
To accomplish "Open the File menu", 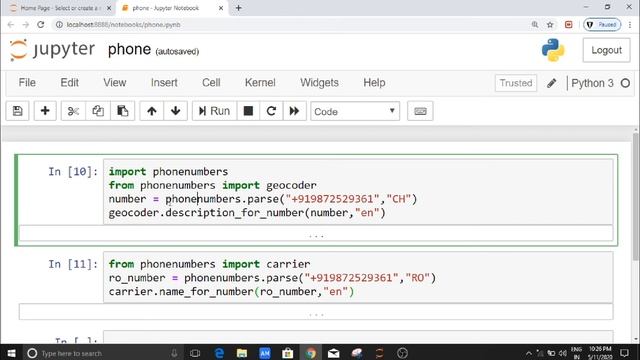I will click(x=27, y=83).
